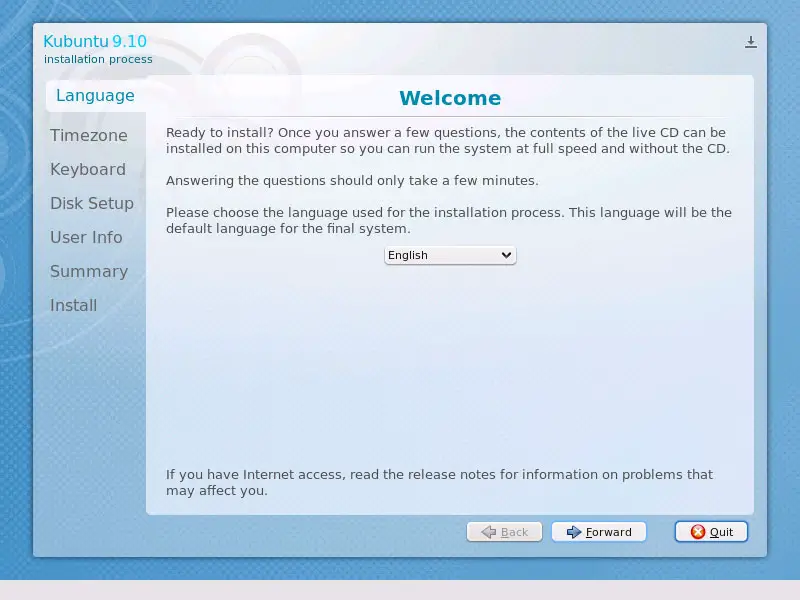This screenshot has height=600, width=800.
Task: Select the Language step in sidebar
Action: tap(95, 95)
